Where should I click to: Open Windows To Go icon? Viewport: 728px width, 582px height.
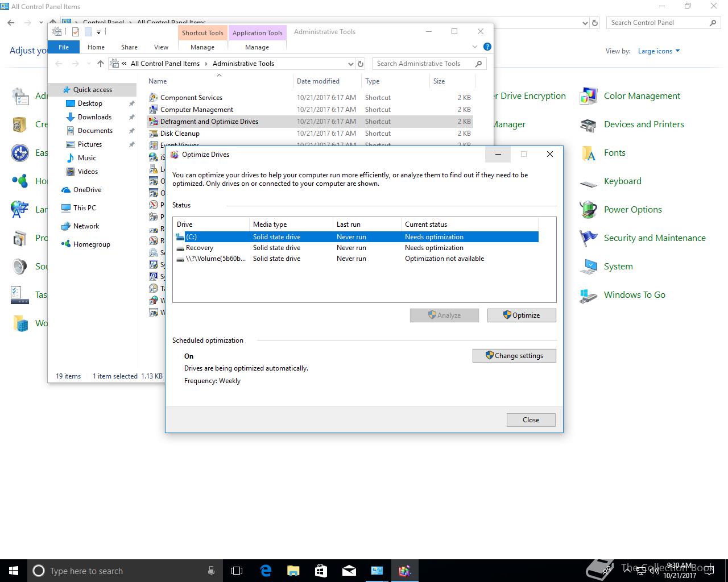pos(588,295)
